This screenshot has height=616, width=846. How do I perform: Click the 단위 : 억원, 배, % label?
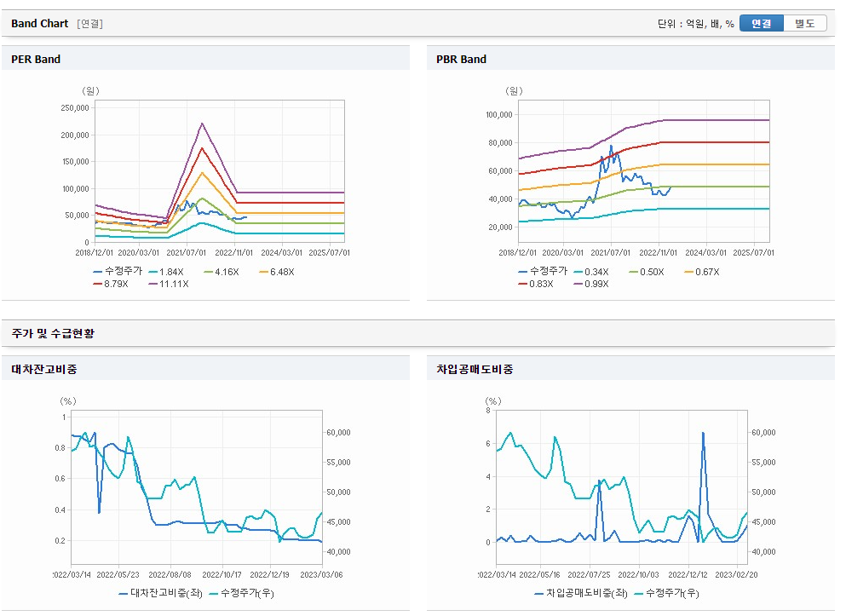tap(695, 24)
